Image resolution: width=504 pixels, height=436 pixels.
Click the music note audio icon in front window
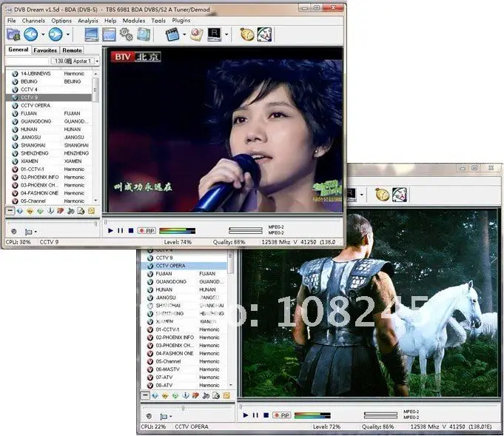tap(71, 211)
